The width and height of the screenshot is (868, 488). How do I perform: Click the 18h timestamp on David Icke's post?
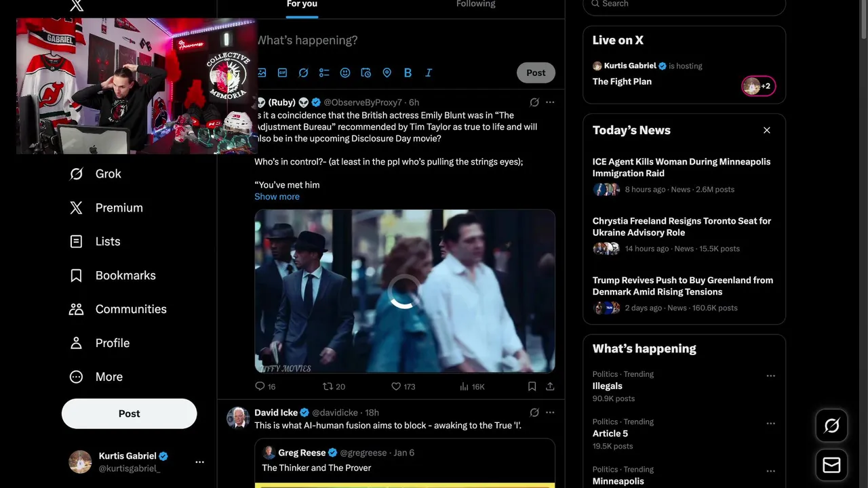tap(372, 413)
